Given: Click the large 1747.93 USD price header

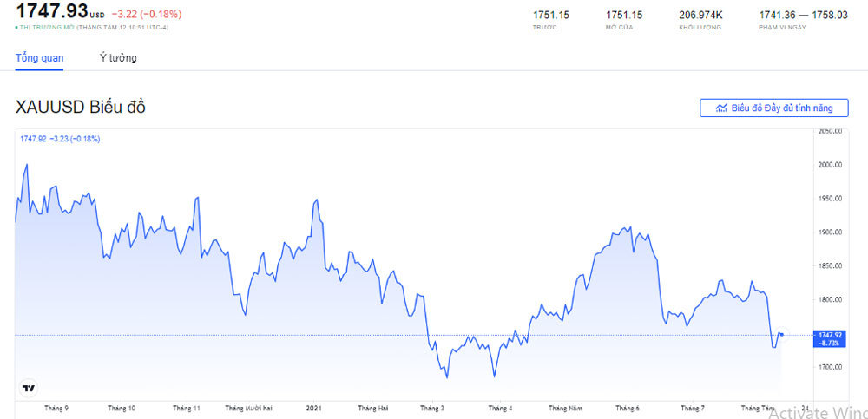Looking at the screenshot, I should (52, 11).
